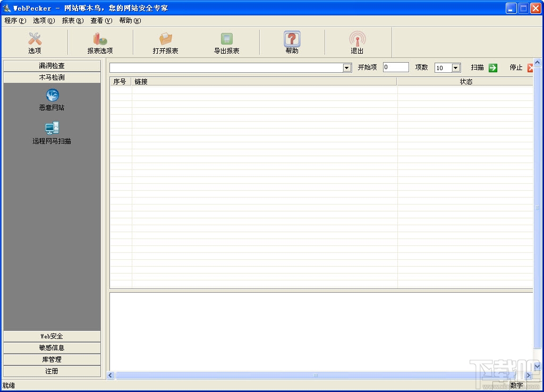Open the 注册 sidebar section

pyautogui.click(x=52, y=371)
